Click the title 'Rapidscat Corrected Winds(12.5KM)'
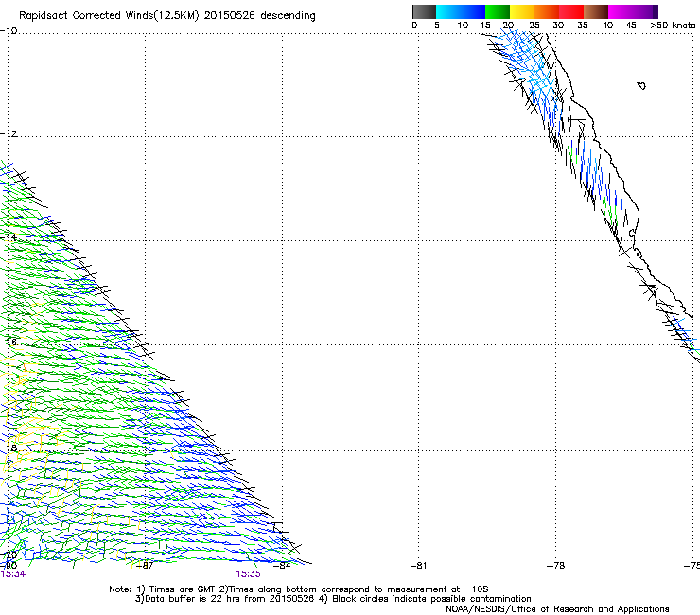The height and width of the screenshot is (615, 700). tap(109, 16)
